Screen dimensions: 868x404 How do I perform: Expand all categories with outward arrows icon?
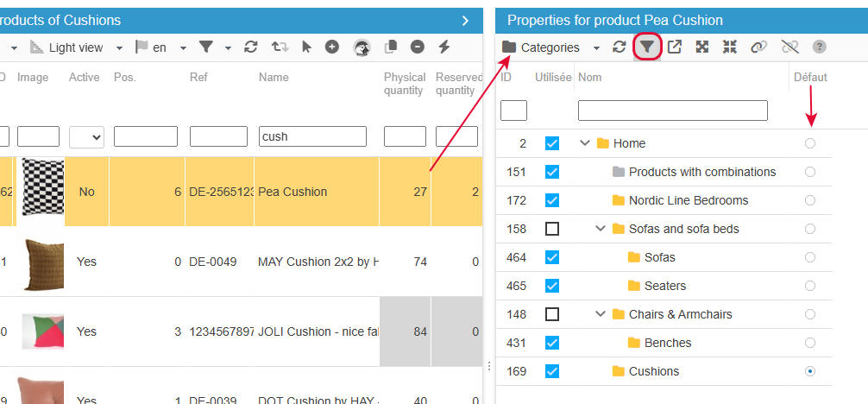[702, 47]
